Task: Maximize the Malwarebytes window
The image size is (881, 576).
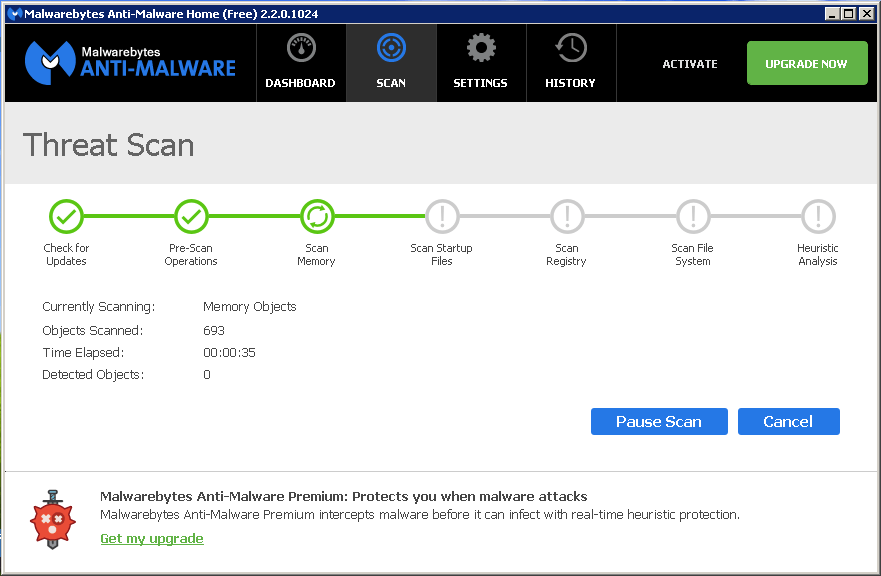Action: 849,13
